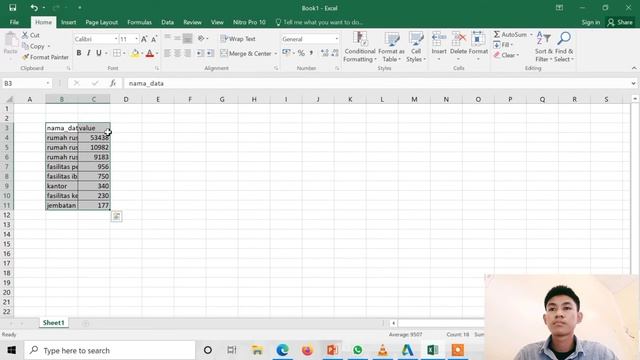Open the Borders button
Viewport: 640px width, 360px height.
117,53
